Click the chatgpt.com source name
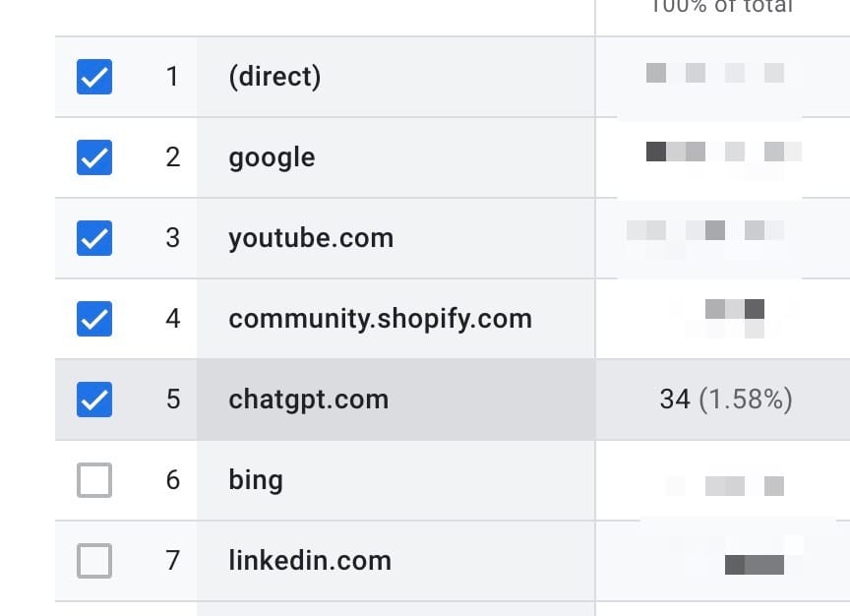Viewport: 850px width, 616px height. point(309,400)
